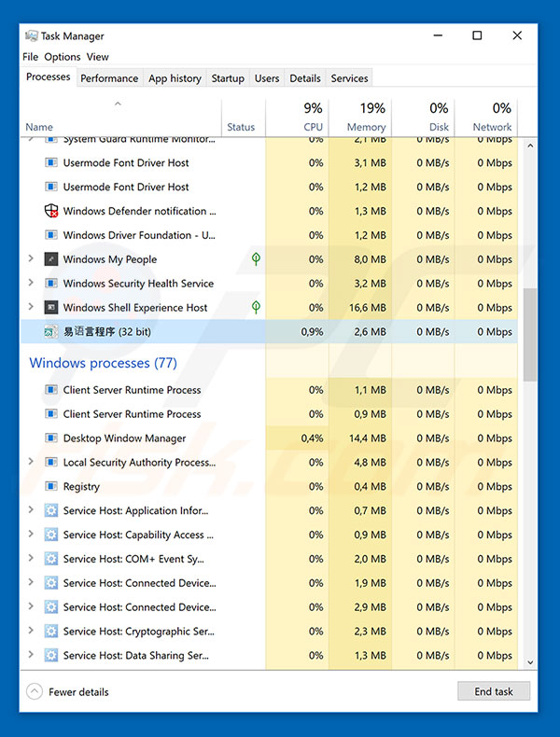This screenshot has height=737, width=560.
Task: Sort by the Name column header
Action: coord(120,118)
